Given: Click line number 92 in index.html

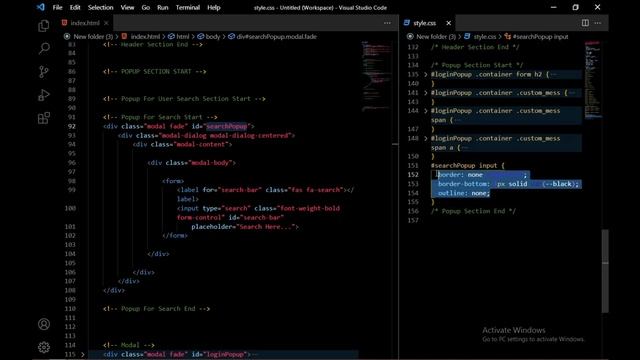Looking at the screenshot, I should (x=71, y=126).
